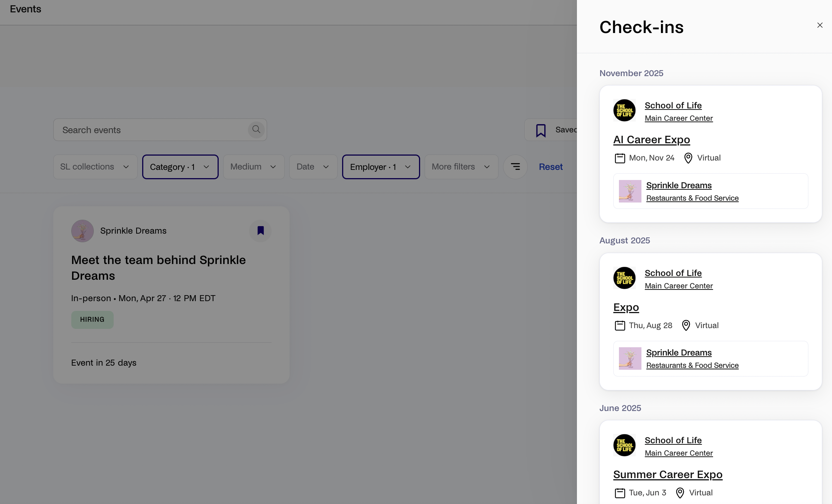Click the Search events input field
Viewport: 832px width, 504px height.
pyautogui.click(x=160, y=130)
